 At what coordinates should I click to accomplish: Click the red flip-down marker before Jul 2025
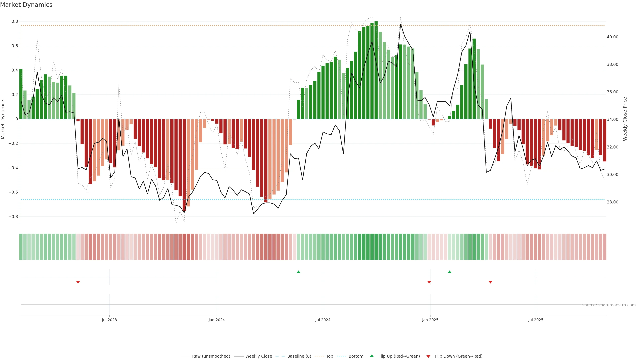pos(490,282)
